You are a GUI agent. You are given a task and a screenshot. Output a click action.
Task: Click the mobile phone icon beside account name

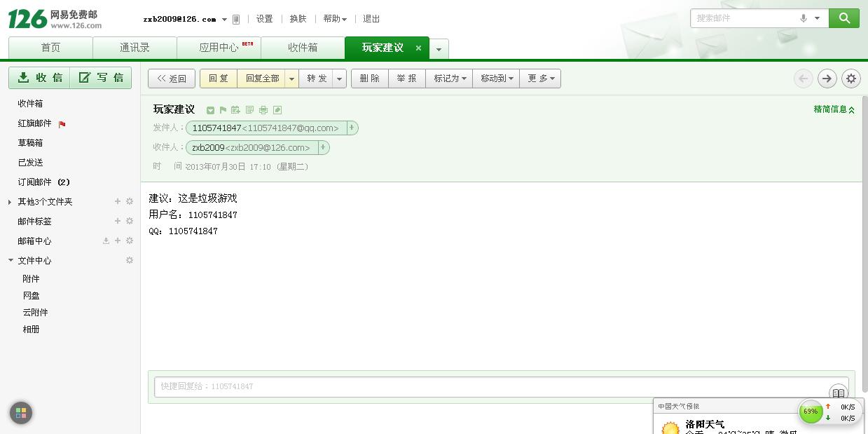pyautogui.click(x=236, y=20)
